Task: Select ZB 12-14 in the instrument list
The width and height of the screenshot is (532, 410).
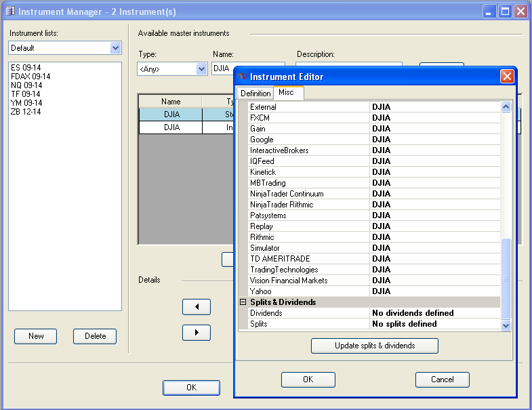Action: (x=26, y=111)
